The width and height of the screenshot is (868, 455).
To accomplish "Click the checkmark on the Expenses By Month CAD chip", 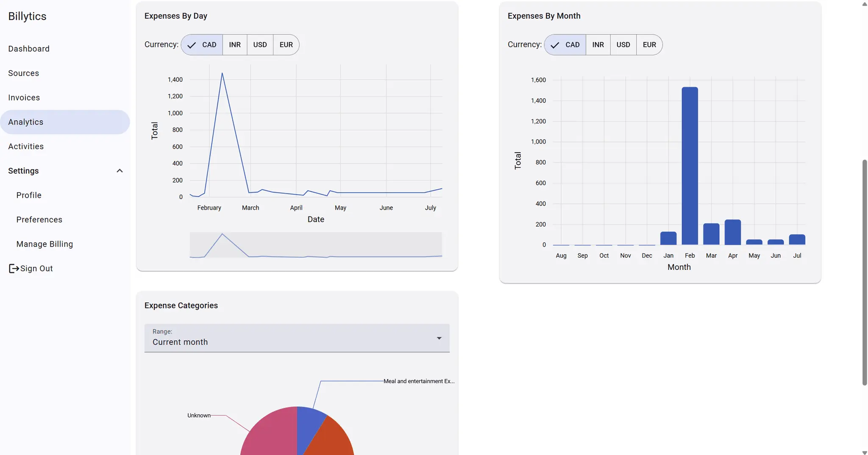I will pyautogui.click(x=555, y=45).
